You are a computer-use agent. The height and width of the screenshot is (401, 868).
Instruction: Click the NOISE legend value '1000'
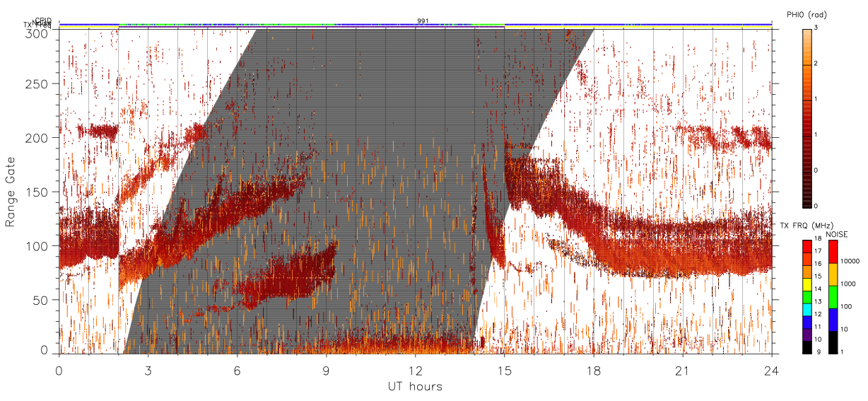click(847, 285)
